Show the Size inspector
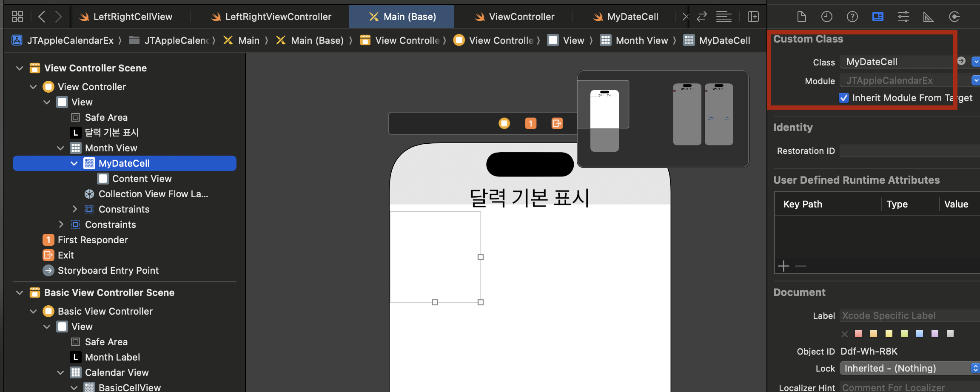The width and height of the screenshot is (980, 392). coord(929,17)
